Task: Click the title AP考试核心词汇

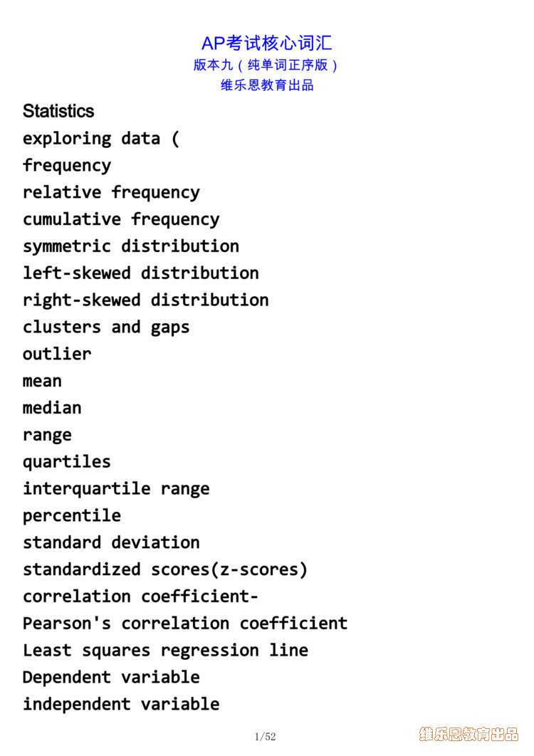Action: pyautogui.click(x=267, y=43)
